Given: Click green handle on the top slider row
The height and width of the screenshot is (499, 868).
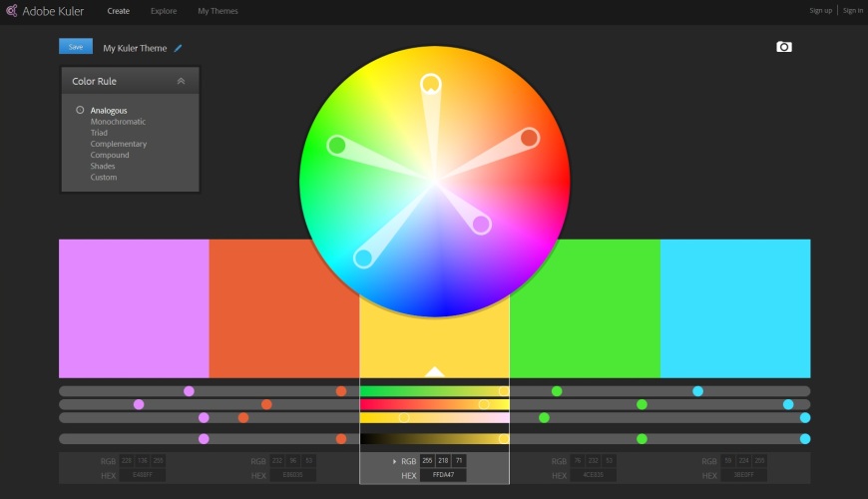Looking at the screenshot, I should point(557,391).
